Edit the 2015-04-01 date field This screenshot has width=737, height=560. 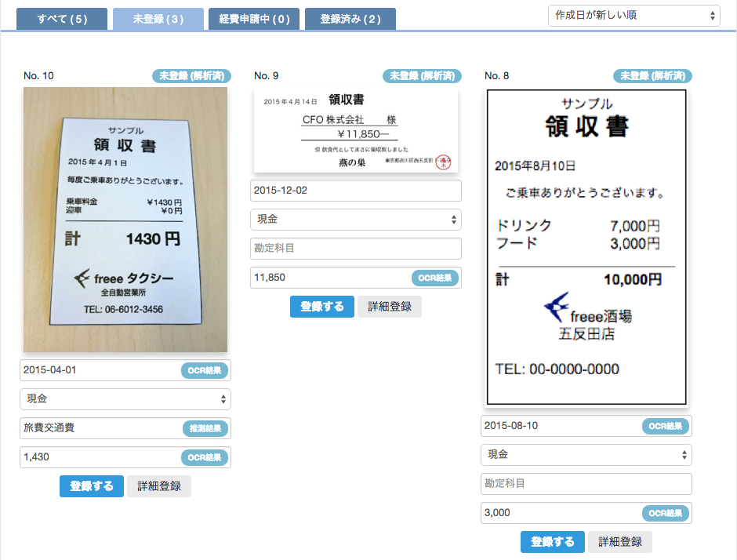125,370
